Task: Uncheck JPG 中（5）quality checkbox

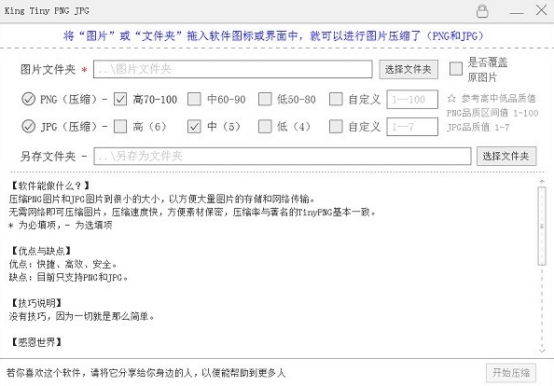Action: [194, 126]
